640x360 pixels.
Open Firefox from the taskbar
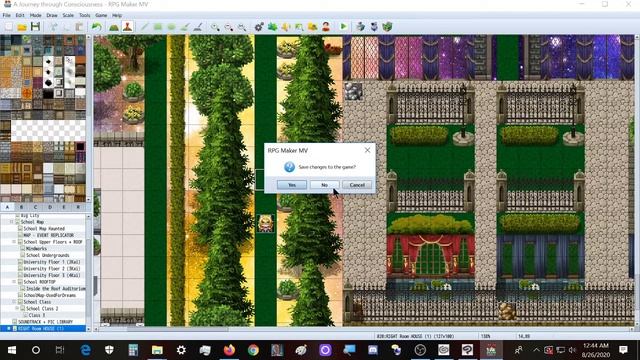229,350
